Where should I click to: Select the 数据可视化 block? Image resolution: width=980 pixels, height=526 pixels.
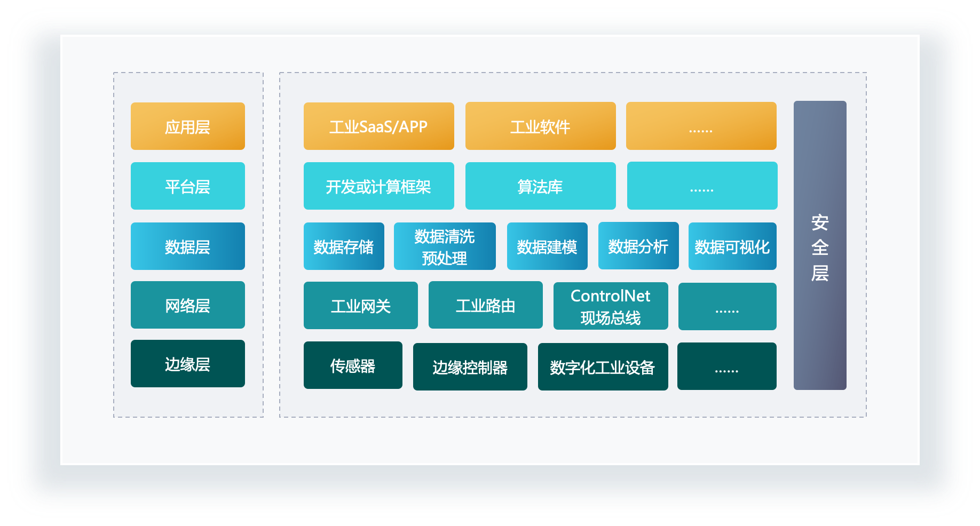[732, 246]
